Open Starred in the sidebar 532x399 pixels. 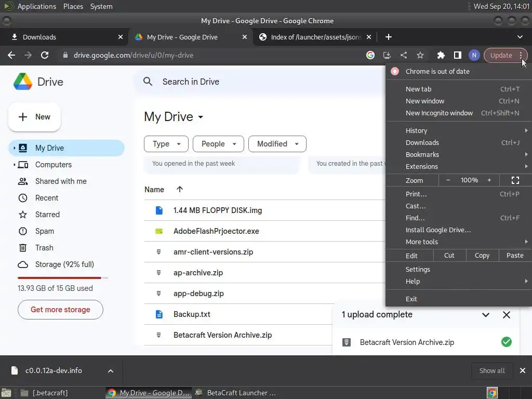click(x=47, y=215)
